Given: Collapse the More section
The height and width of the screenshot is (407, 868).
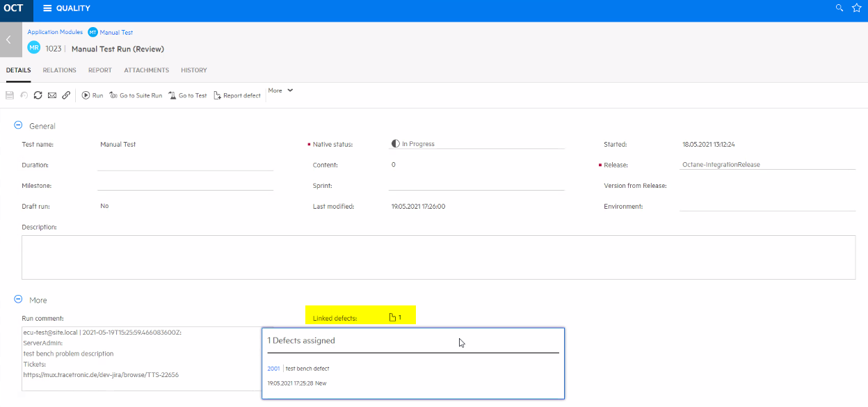Looking at the screenshot, I should (x=18, y=299).
